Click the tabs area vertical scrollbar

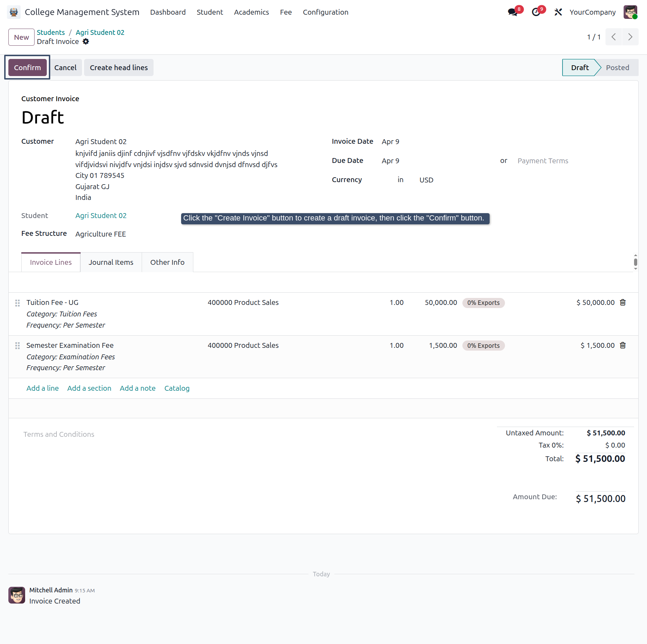point(635,262)
